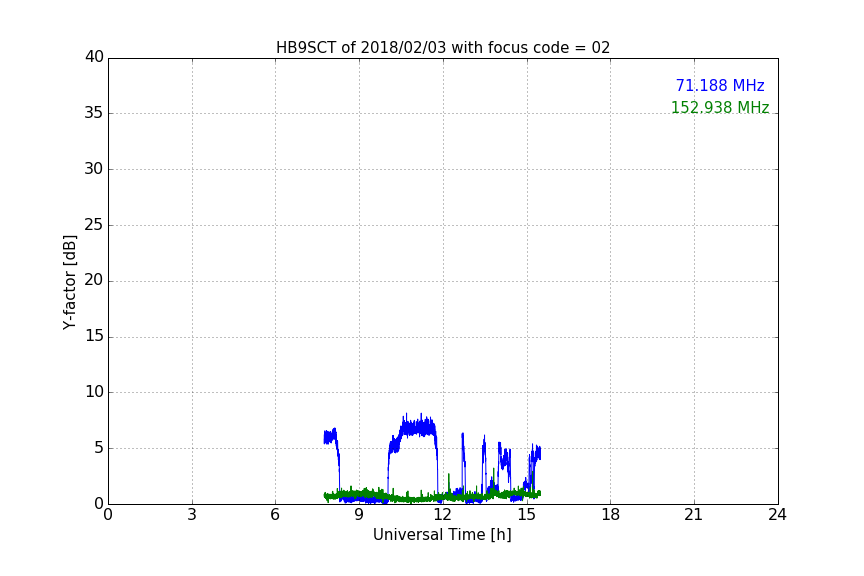This screenshot has height=576, width=864.
Task: Click the 40 tick on the Y axis
Action: 94,57
